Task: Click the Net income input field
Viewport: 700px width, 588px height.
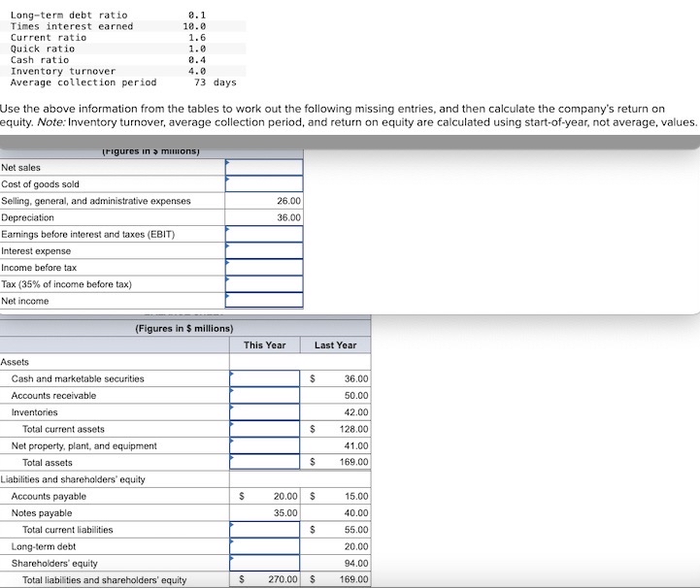Action: pyautogui.click(x=264, y=300)
